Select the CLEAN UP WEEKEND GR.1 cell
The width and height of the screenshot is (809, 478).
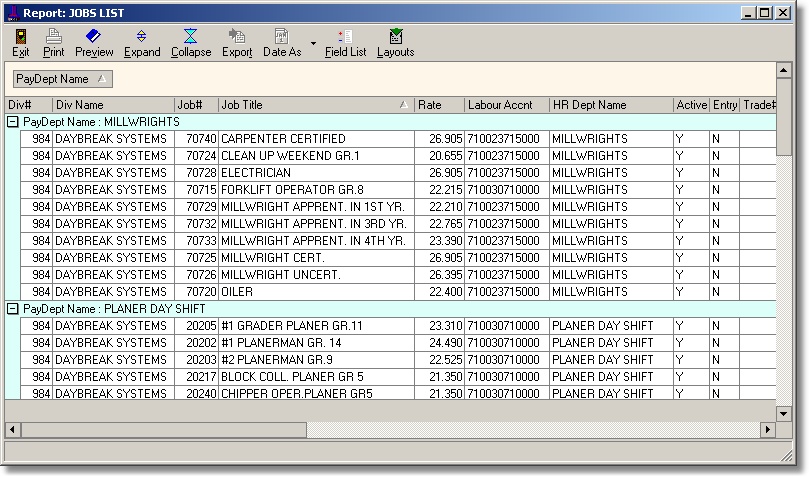pyautogui.click(x=316, y=156)
